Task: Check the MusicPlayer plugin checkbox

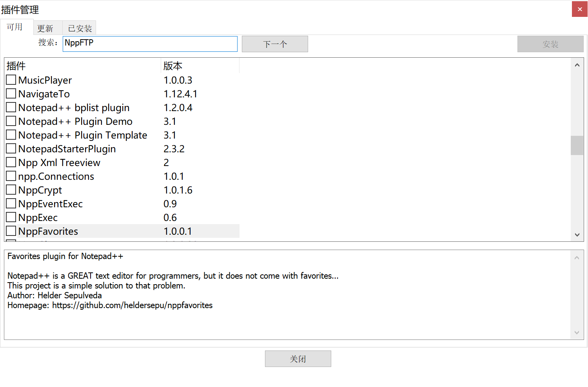Action: point(11,80)
